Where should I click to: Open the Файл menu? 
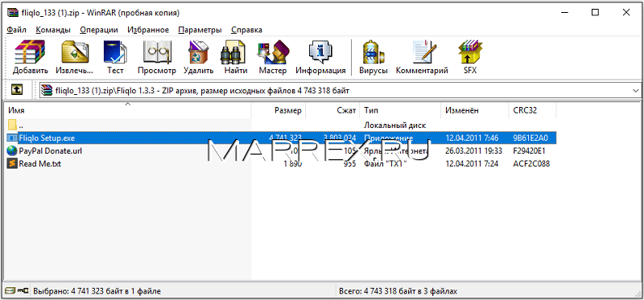point(17,30)
